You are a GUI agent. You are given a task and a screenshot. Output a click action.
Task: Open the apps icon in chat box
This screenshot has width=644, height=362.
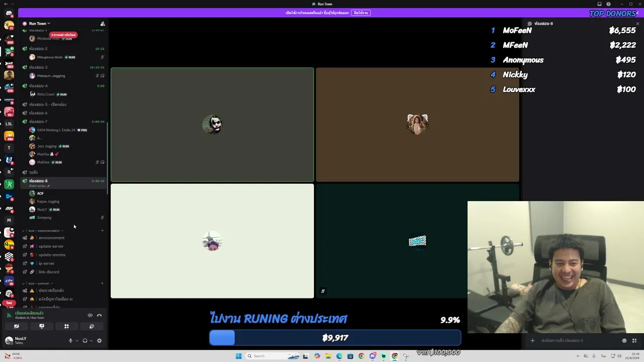click(634, 340)
